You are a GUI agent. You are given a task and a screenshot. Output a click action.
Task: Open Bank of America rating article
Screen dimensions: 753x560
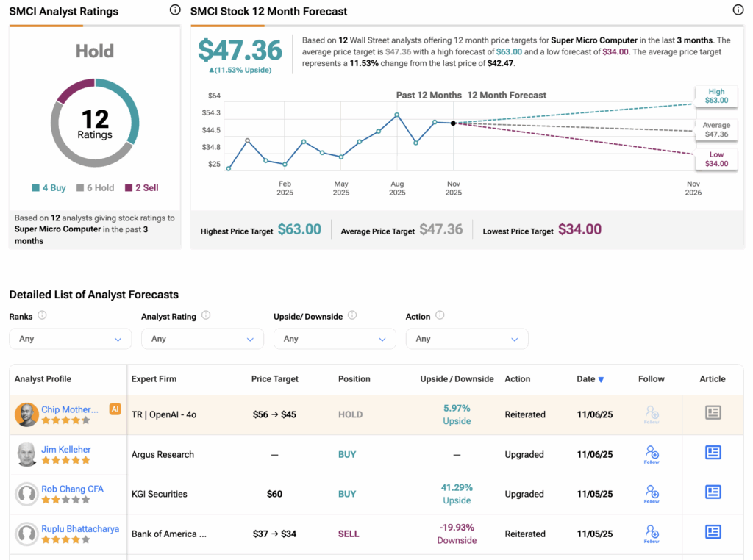point(713,531)
